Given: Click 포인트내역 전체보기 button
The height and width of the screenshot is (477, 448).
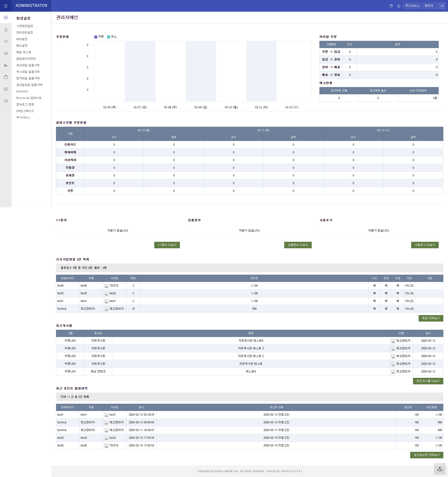Looking at the screenshot, I should pyautogui.click(x=426, y=455).
